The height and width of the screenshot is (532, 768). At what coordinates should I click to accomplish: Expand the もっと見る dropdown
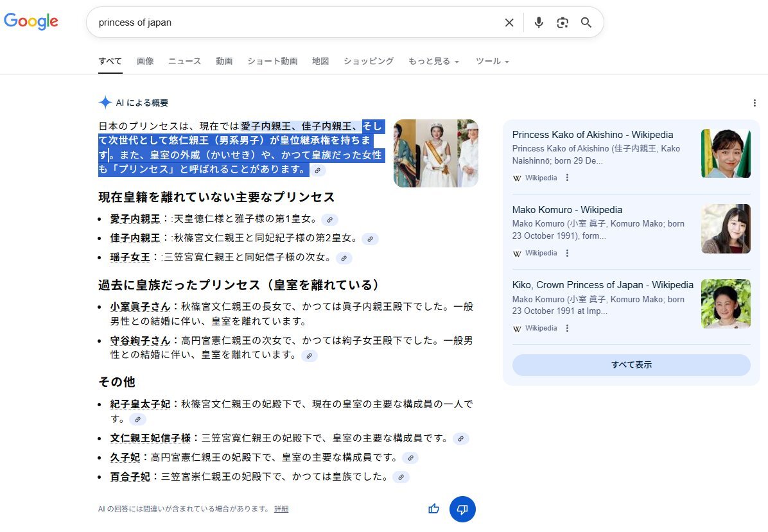[x=433, y=61]
